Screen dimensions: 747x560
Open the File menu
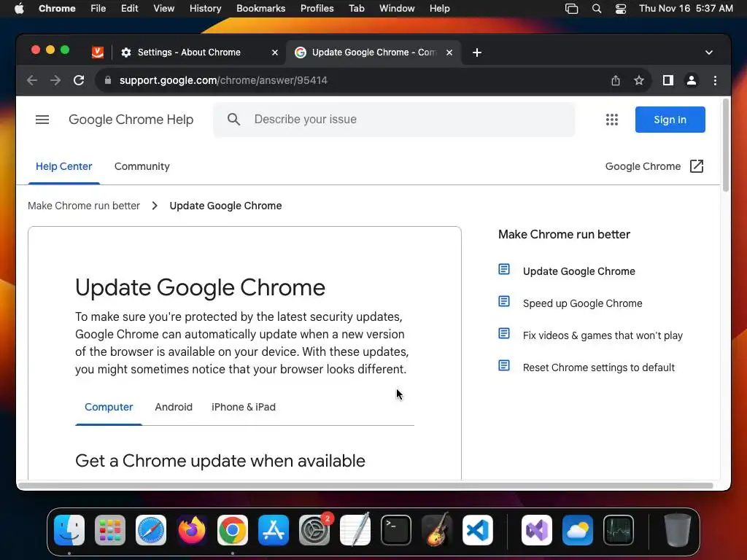click(98, 9)
